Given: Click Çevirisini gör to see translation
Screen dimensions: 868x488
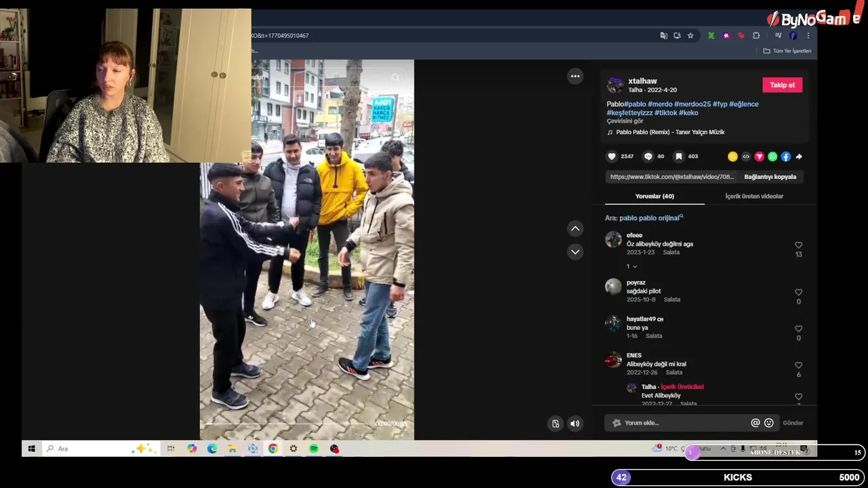Looking at the screenshot, I should (625, 121).
